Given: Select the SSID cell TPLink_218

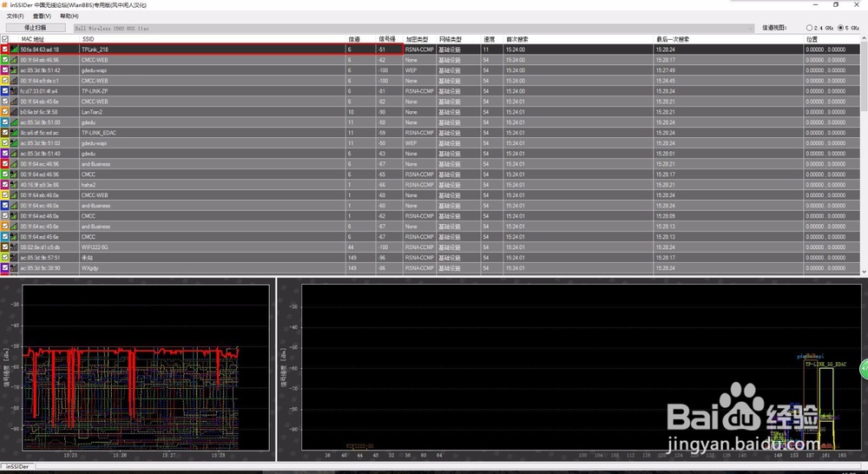Looking at the screenshot, I should click(x=213, y=49).
